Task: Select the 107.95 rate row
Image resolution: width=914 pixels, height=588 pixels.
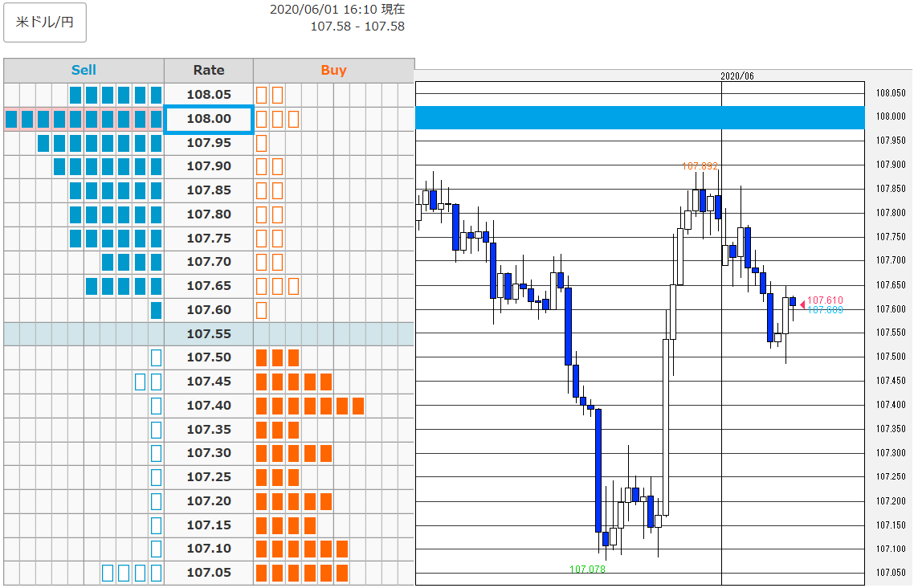Action: (x=209, y=143)
